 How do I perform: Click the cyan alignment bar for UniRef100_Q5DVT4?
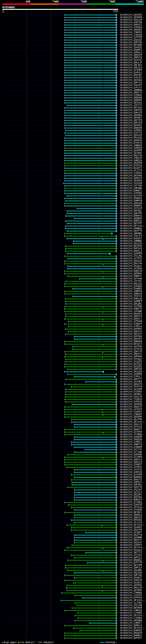point(91,58)
